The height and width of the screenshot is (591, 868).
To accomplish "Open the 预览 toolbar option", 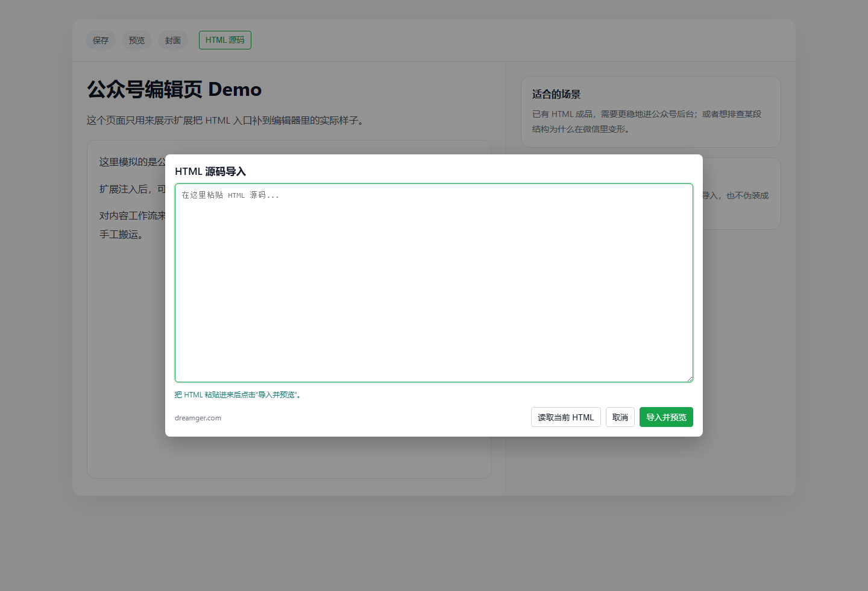I will click(x=137, y=40).
